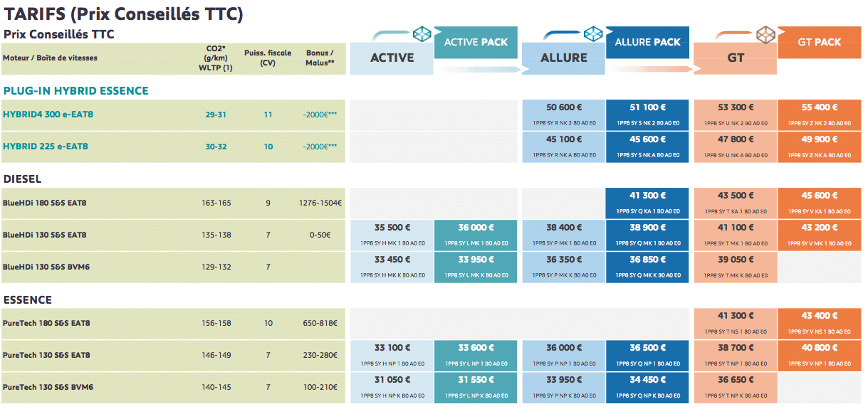Image resolution: width=868 pixels, height=409 pixels.
Task: Click the orange cube icon above GT
Action: tap(766, 34)
